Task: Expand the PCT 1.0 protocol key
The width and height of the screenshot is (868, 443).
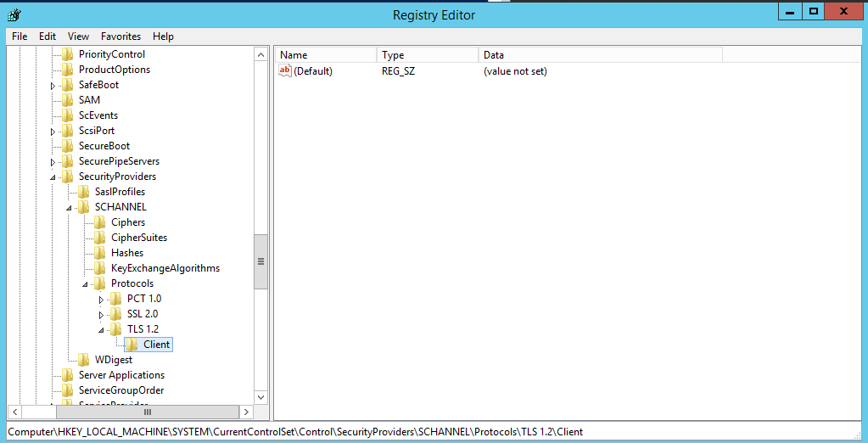Action: point(101,299)
